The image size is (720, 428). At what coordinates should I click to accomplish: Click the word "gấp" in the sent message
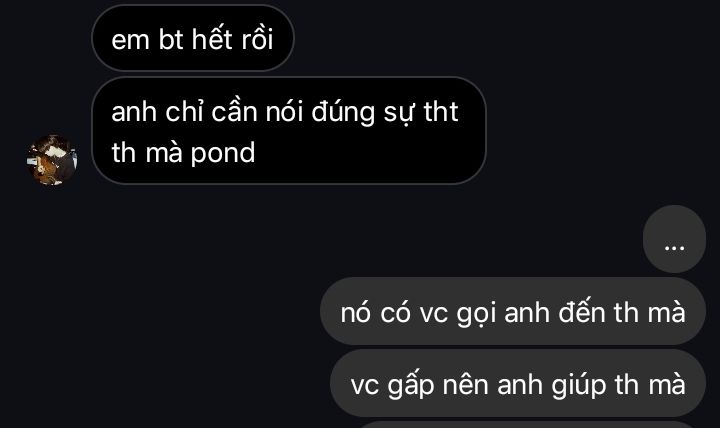coord(411,385)
